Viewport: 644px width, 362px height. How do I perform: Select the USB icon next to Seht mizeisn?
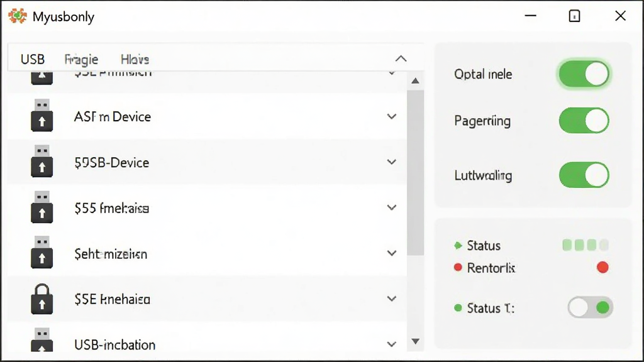(x=42, y=253)
